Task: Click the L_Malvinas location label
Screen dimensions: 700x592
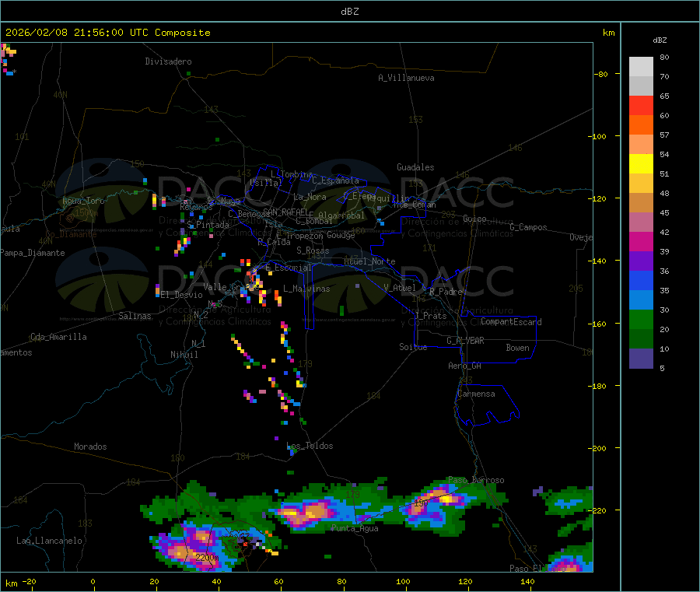Action: tap(306, 289)
